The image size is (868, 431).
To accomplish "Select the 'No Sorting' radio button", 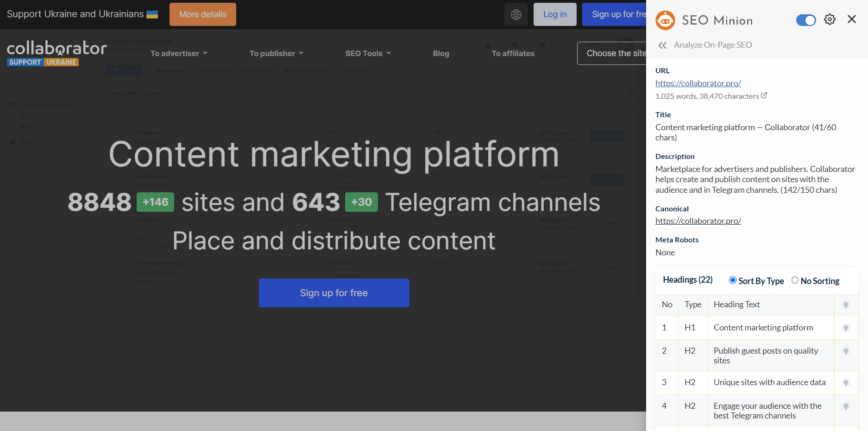I will (x=795, y=280).
